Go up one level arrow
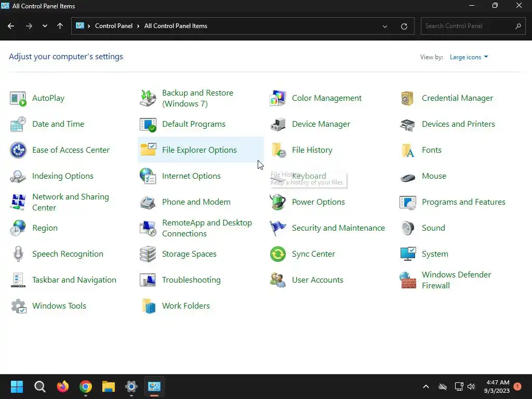 (60, 26)
